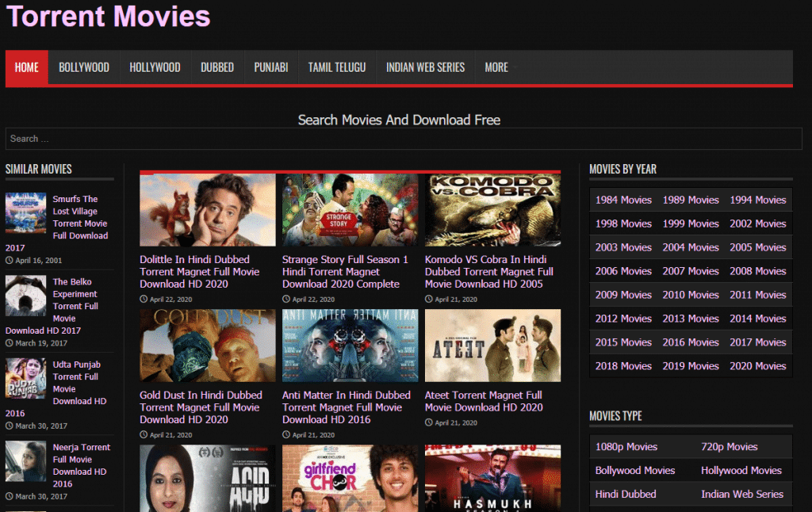Open Bollywood Movies type link

pyautogui.click(x=635, y=471)
